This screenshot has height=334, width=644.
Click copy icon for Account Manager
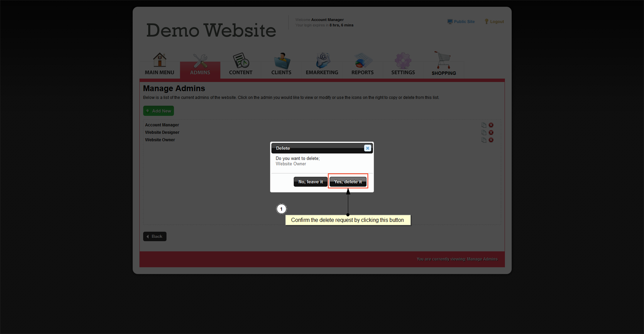(484, 125)
